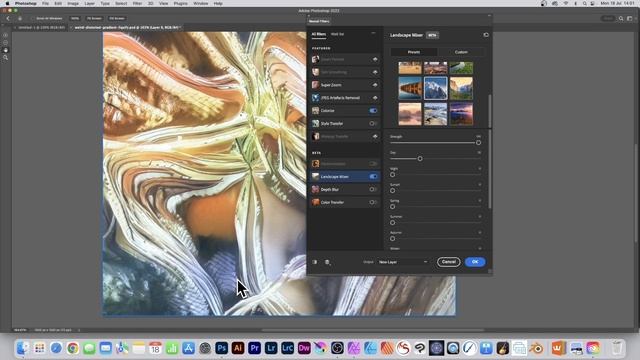Open the Filter menu in the menu bar

(x=137, y=3)
